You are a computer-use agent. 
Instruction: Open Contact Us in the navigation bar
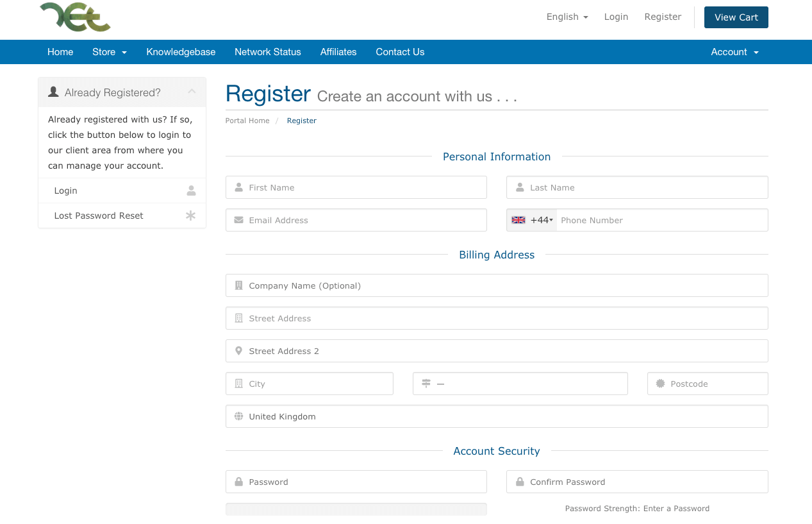tap(400, 52)
